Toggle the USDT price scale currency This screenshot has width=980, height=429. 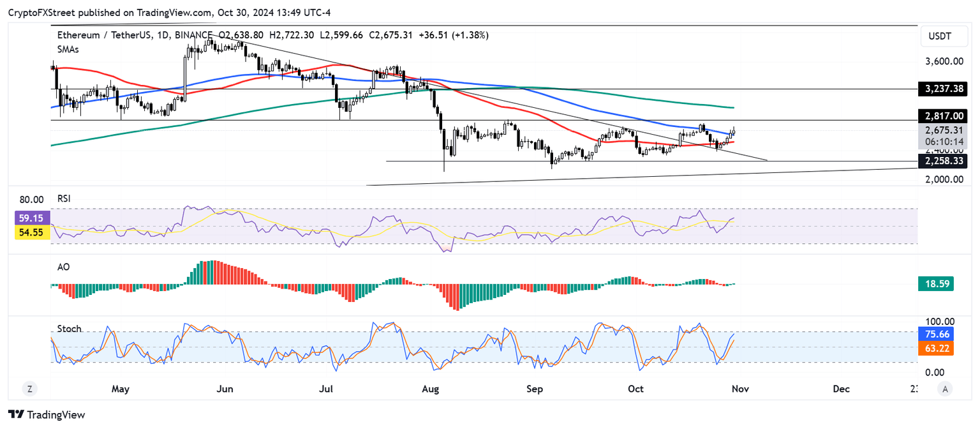pyautogui.click(x=944, y=36)
